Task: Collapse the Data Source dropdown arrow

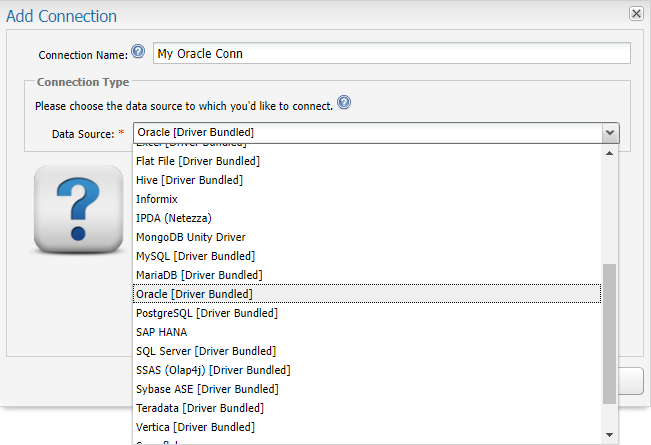Action: (609, 133)
